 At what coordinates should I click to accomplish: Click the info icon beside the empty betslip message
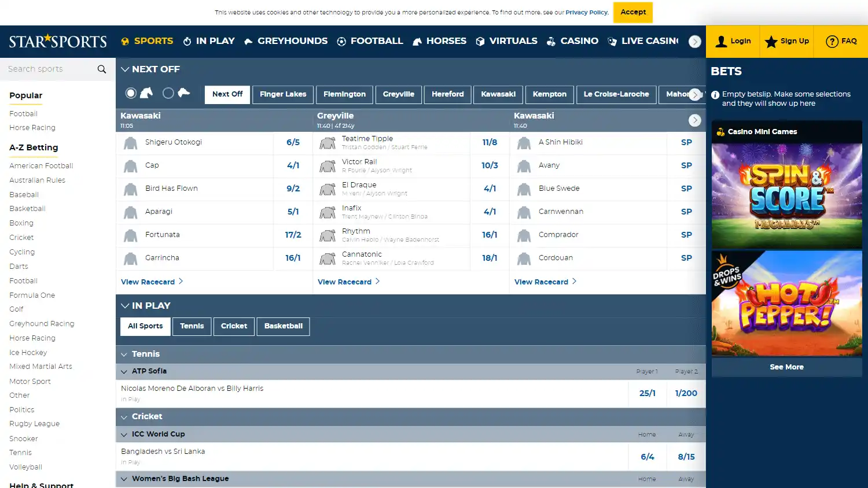point(715,95)
